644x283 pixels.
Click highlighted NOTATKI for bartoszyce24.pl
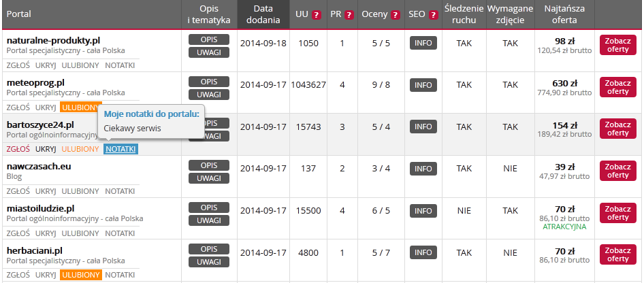point(120,149)
